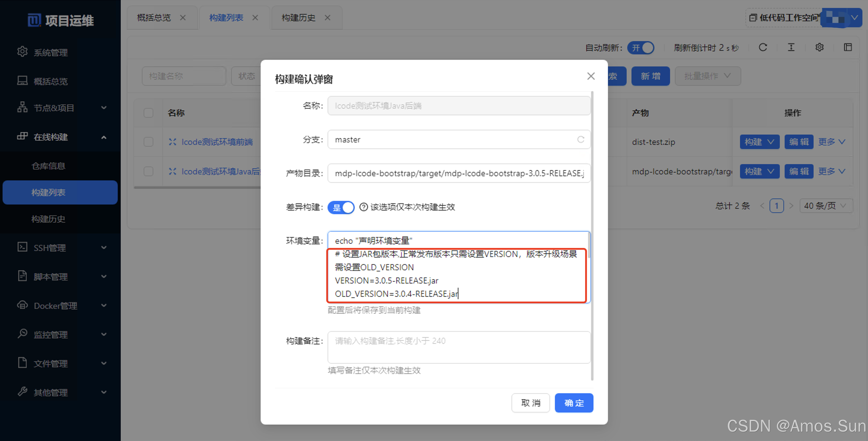Image resolution: width=868 pixels, height=441 pixels.
Task: Open the 批量操作 dropdown
Action: pos(707,76)
